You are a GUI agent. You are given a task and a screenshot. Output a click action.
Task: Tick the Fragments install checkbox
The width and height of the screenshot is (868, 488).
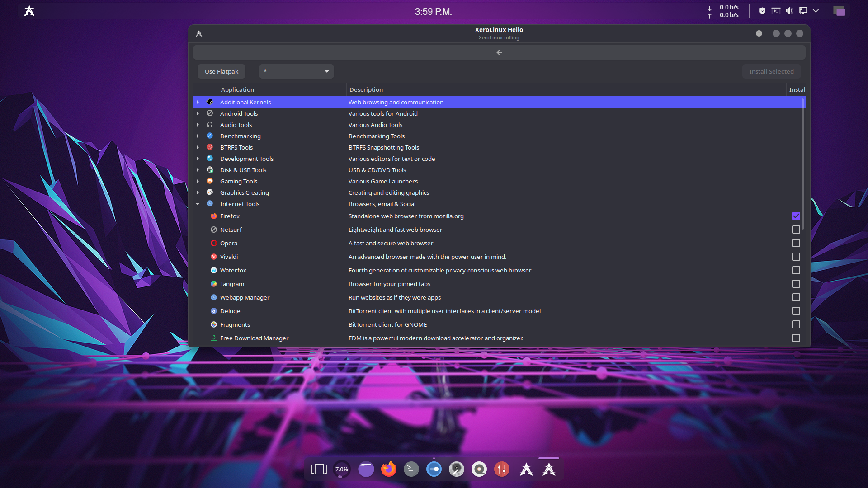pyautogui.click(x=796, y=324)
